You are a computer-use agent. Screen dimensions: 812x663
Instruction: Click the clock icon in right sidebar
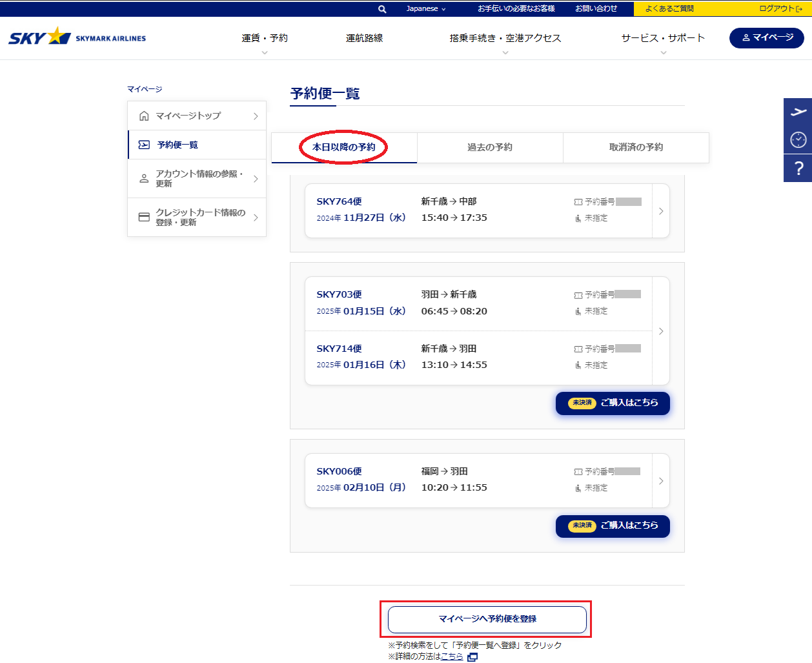pos(798,139)
